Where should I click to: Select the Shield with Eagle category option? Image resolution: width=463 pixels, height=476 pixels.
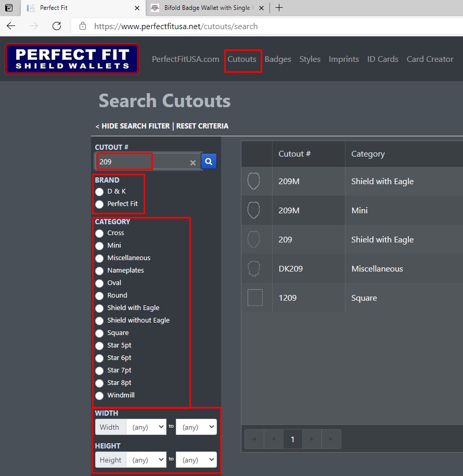point(99,308)
